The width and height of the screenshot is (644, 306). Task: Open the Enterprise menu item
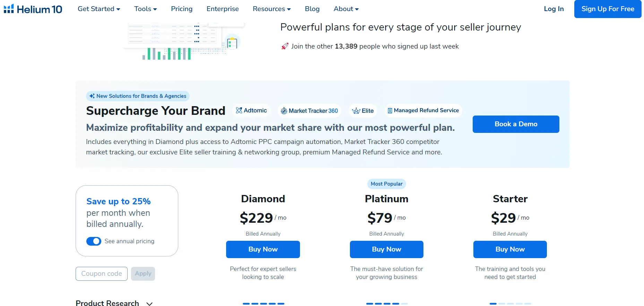(223, 9)
